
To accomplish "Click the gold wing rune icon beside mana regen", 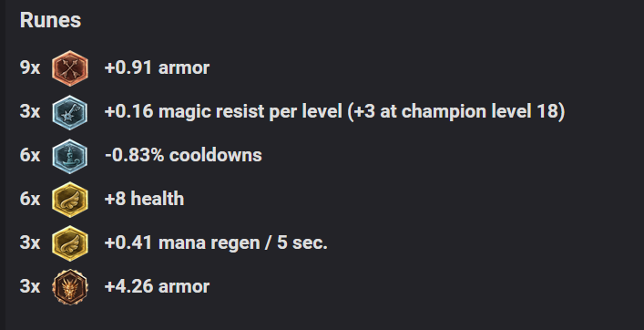I will 70,243.
